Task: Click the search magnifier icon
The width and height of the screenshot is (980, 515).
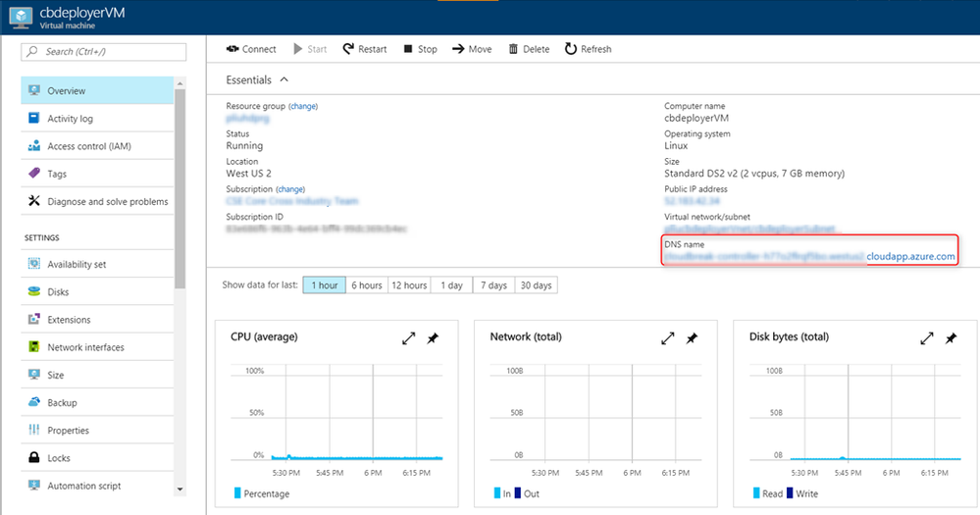Action: coord(31,51)
